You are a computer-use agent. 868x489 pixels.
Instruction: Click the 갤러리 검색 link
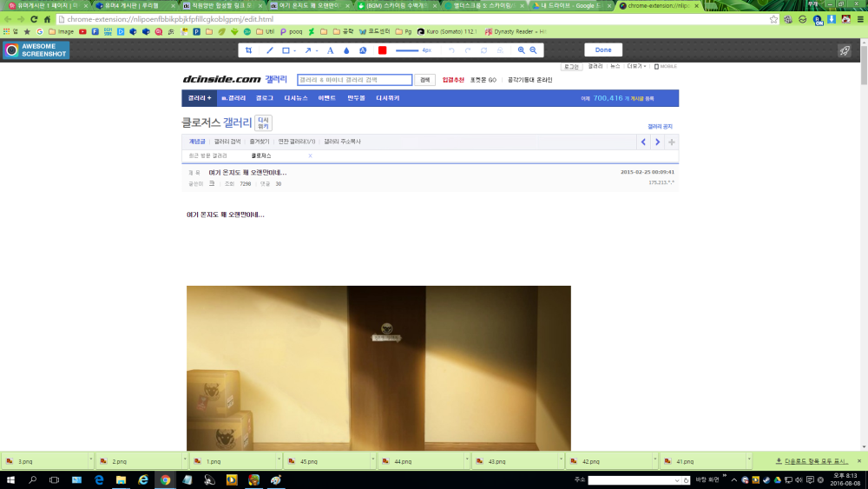227,141
